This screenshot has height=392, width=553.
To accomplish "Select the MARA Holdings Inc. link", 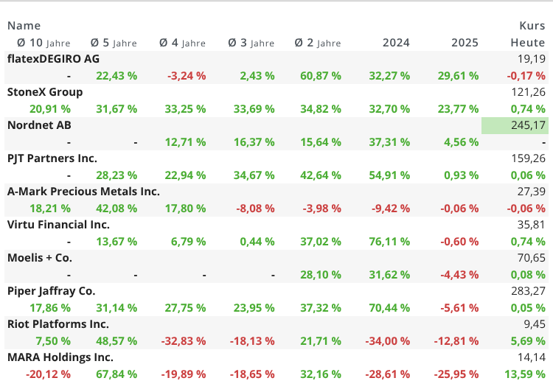I will [x=60, y=357].
